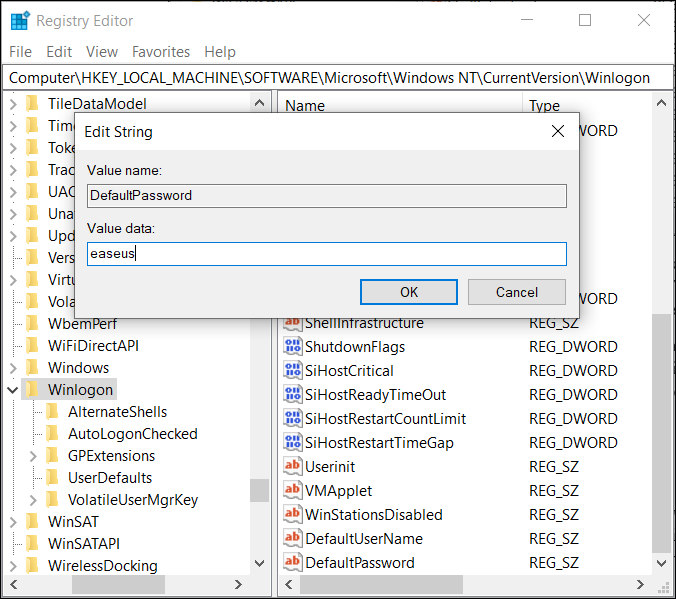Click values pane horizontal scroll left arrow
The width and height of the screenshot is (676, 599).
tap(289, 585)
